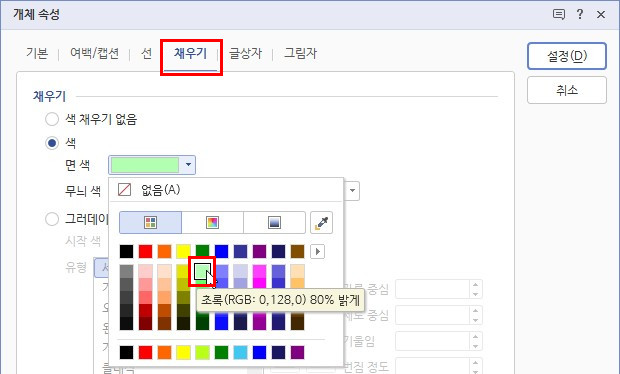Screen dimensions: 620x374
Task: Pick yellow in the top palette row
Action: (x=183, y=251)
